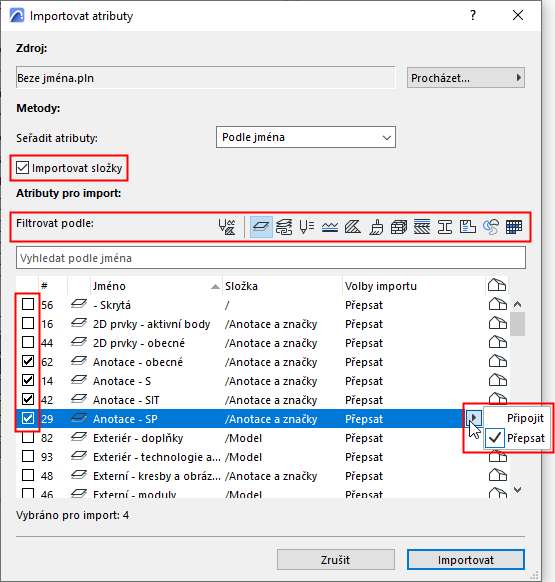
Task: Filter attributes by Zone Categories
Action: click(468, 227)
